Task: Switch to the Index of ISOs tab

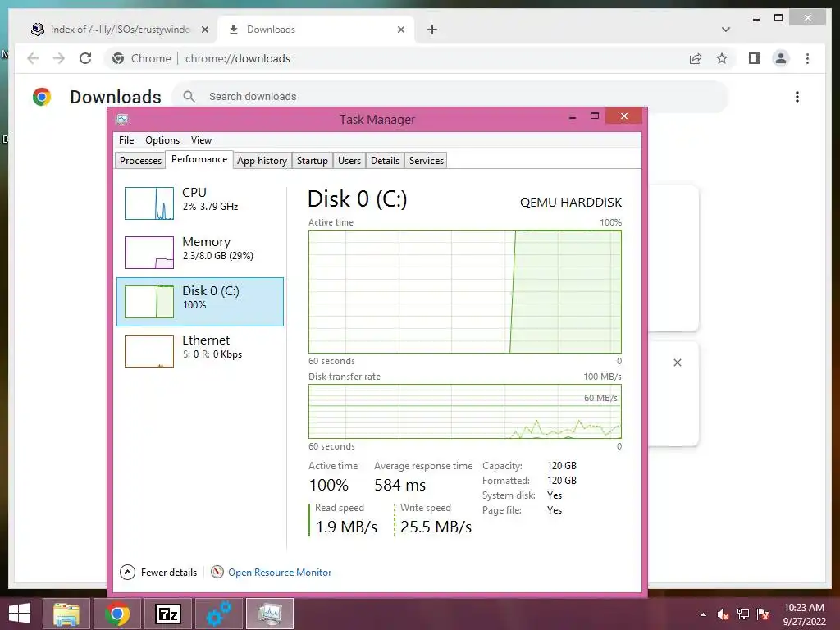Action: (120, 30)
